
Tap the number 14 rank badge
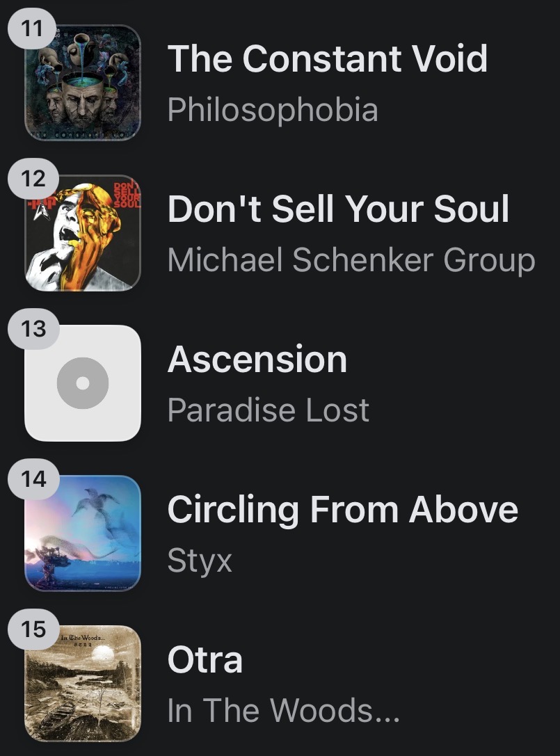33,479
